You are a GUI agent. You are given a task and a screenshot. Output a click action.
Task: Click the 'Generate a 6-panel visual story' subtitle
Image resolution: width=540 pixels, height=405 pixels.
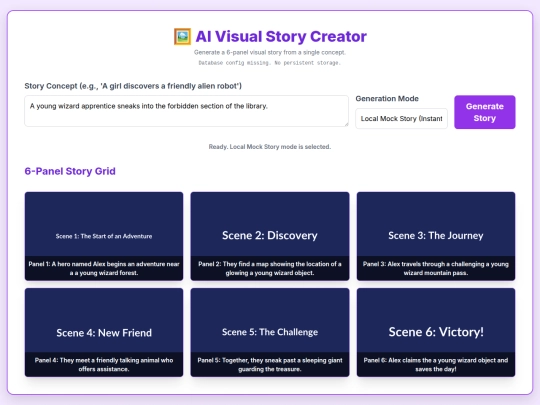pos(270,52)
